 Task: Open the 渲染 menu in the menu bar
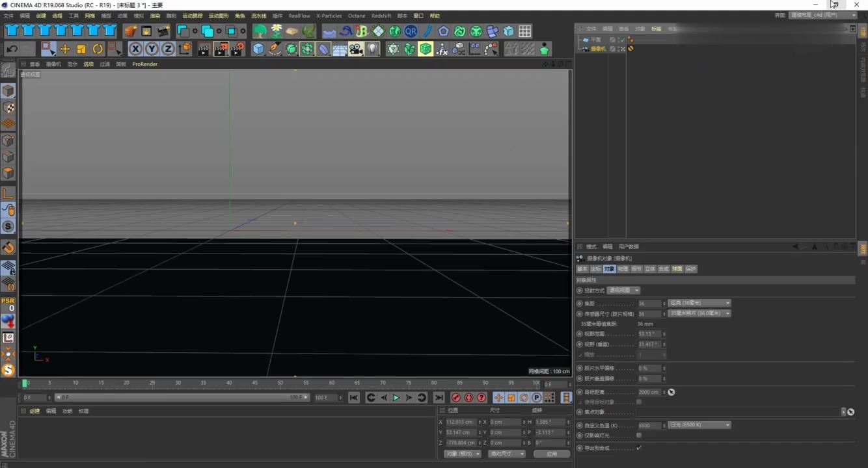pyautogui.click(x=155, y=16)
